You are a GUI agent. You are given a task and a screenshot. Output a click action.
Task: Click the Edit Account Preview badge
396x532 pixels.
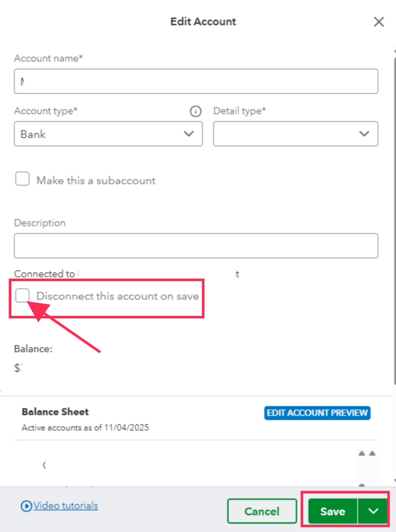[317, 413]
